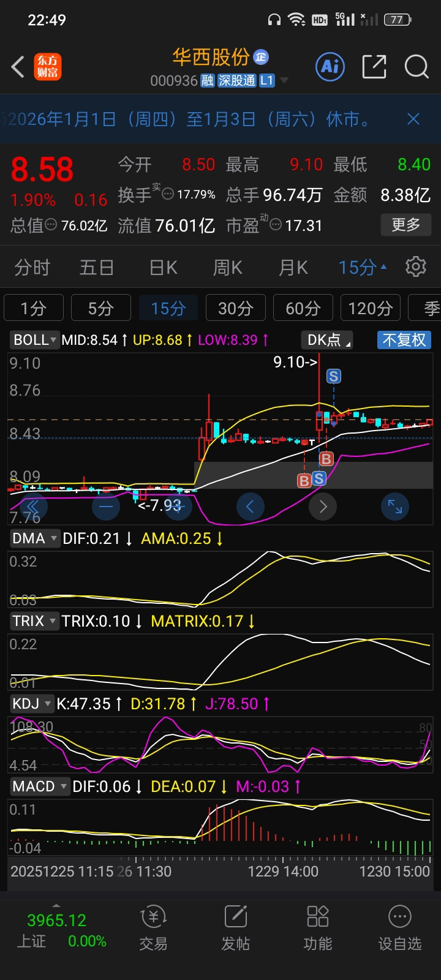Check battery indicator showing 77
Viewport: 441px width, 980px height.
coord(398,20)
